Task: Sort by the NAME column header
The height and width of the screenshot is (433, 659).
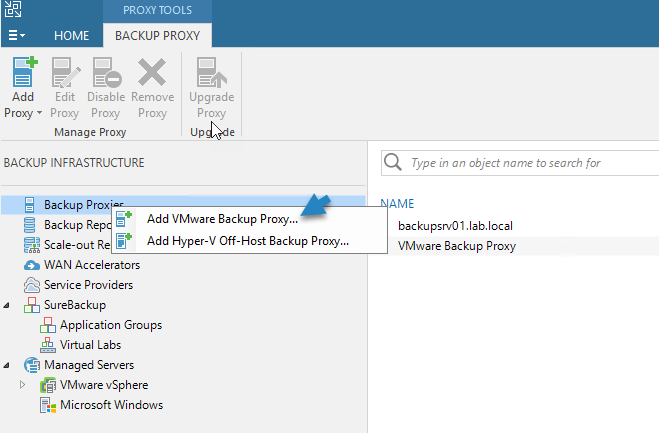Action: 397,204
